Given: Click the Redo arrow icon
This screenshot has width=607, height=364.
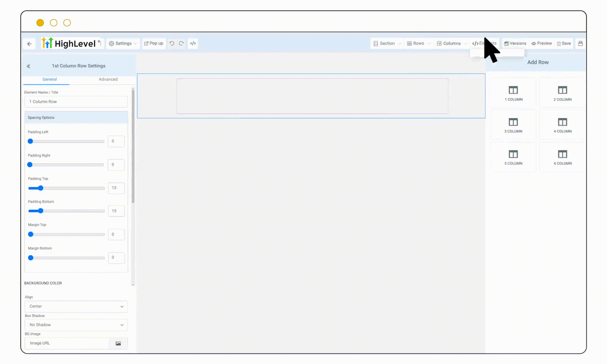Looking at the screenshot, I should tap(181, 43).
